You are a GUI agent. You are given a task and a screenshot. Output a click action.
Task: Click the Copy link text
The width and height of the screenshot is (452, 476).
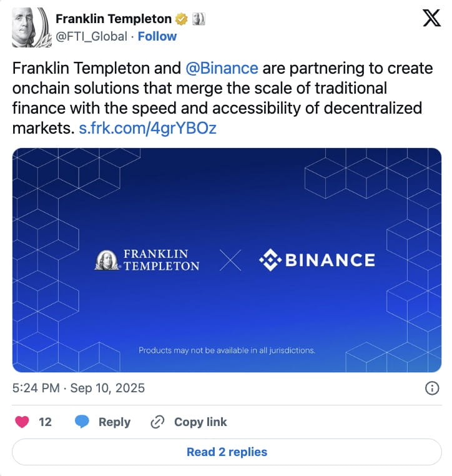coord(200,422)
